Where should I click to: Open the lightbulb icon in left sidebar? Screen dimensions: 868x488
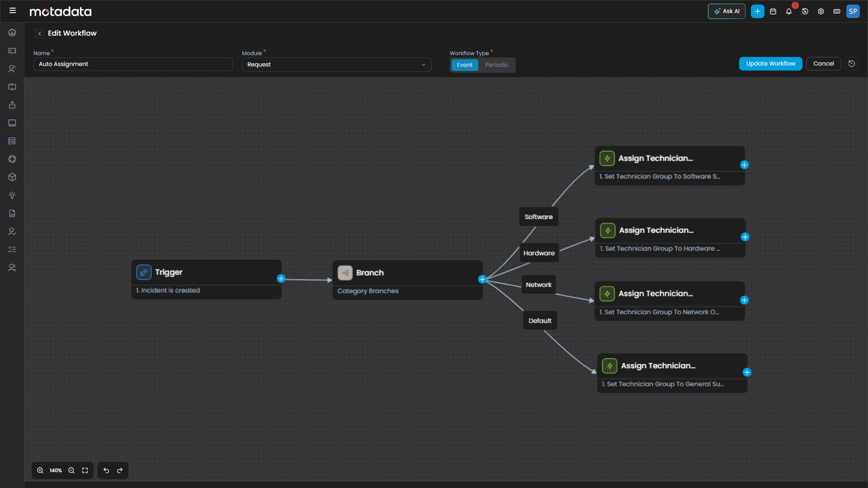(x=12, y=195)
